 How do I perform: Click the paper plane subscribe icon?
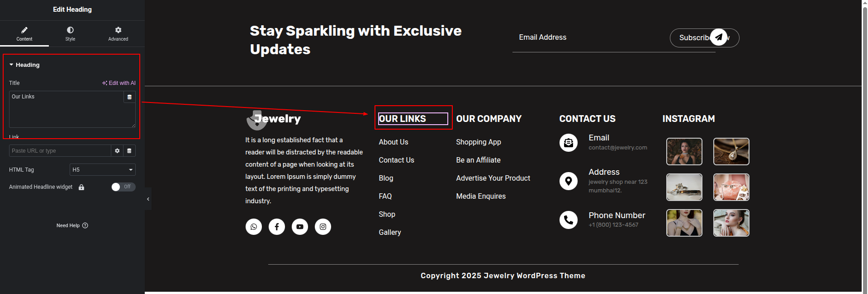(x=719, y=37)
